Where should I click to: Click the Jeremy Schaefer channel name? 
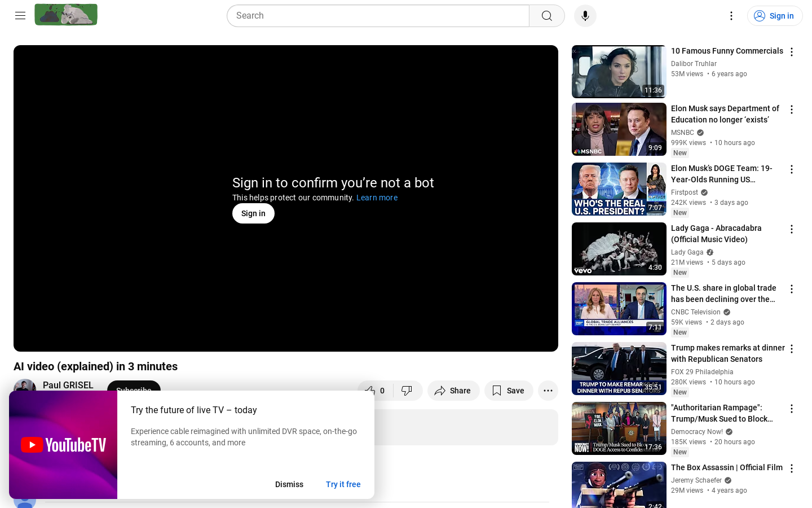[x=696, y=480]
